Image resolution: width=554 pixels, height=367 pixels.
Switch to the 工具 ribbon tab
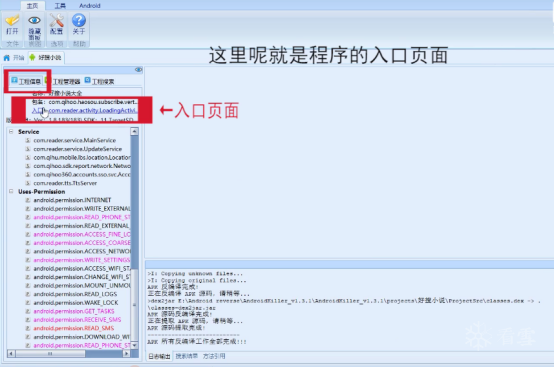pyautogui.click(x=60, y=6)
